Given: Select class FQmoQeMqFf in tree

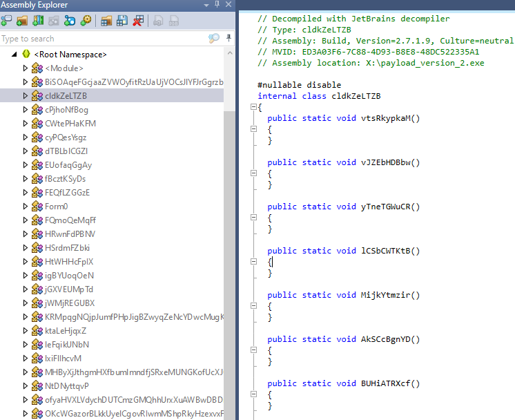Looking at the screenshot, I should point(70,220).
